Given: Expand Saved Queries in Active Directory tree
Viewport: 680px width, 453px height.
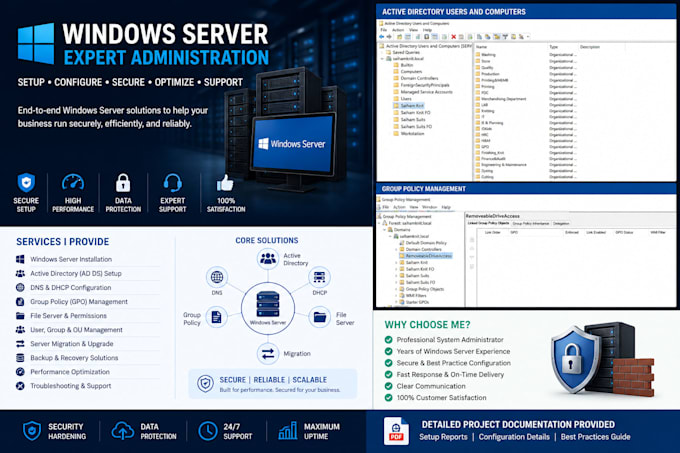Looking at the screenshot, I should [x=382, y=52].
